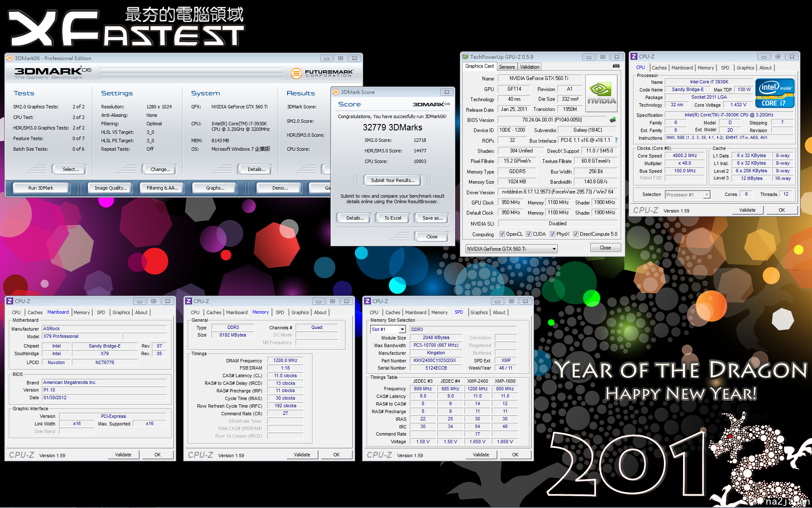Viewport: 812px width, 508px height.
Task: Click the Futuremark orange logo icon
Action: tap(296, 73)
